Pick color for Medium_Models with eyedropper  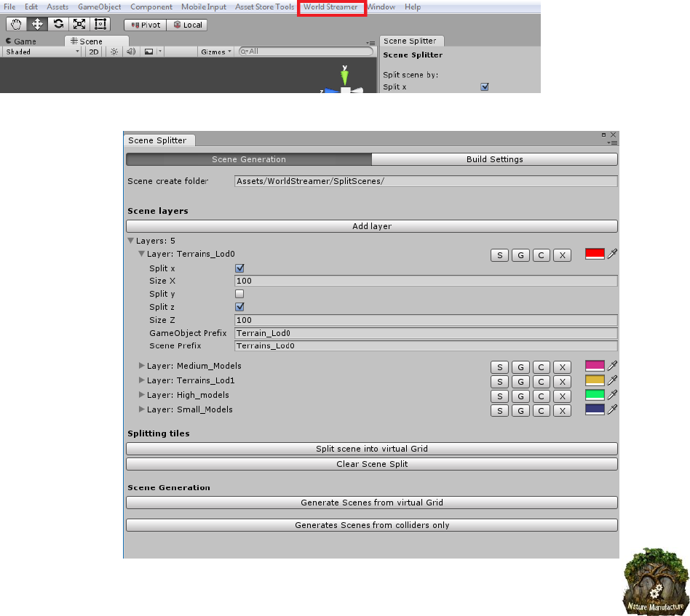coord(612,366)
